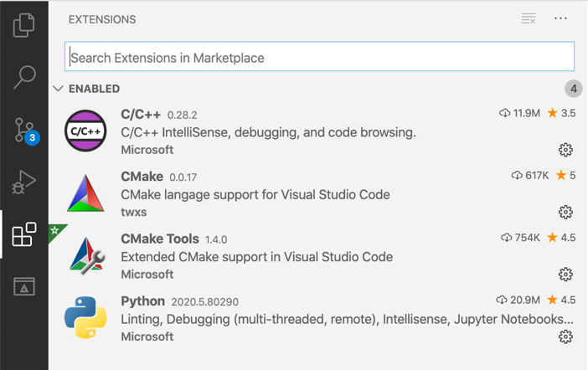Viewport: 588px width, 370px height.
Task: Click the 'C/C++ IntelliSense, debugging' description
Action: 269,132
